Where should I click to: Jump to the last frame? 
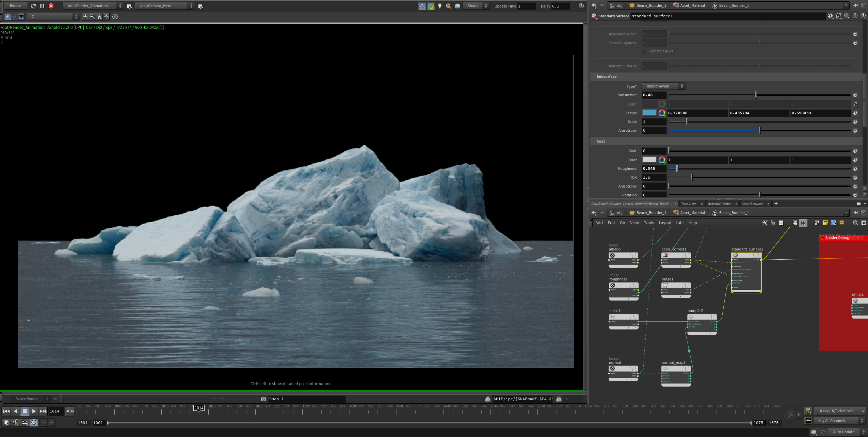tap(43, 411)
